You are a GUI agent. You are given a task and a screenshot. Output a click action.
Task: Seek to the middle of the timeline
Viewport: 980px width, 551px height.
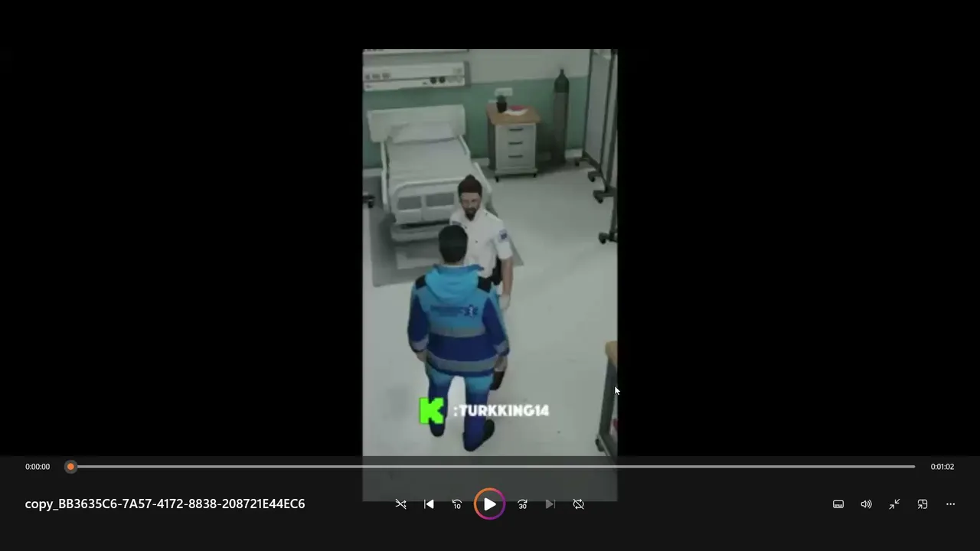coord(493,467)
